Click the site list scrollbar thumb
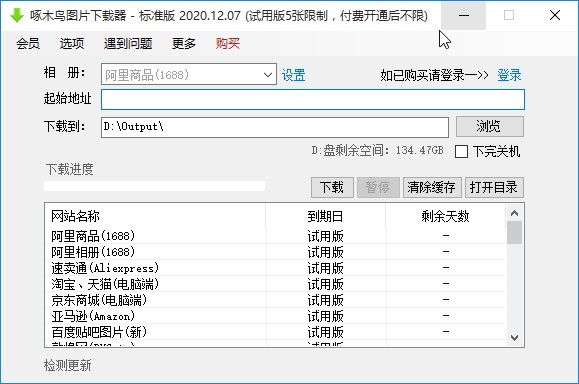 tap(514, 232)
